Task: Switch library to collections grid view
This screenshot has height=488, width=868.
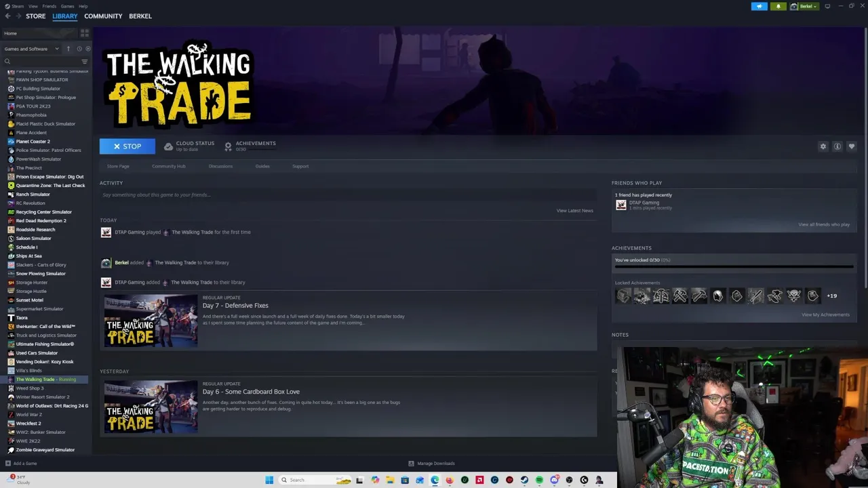Action: pyautogui.click(x=85, y=33)
